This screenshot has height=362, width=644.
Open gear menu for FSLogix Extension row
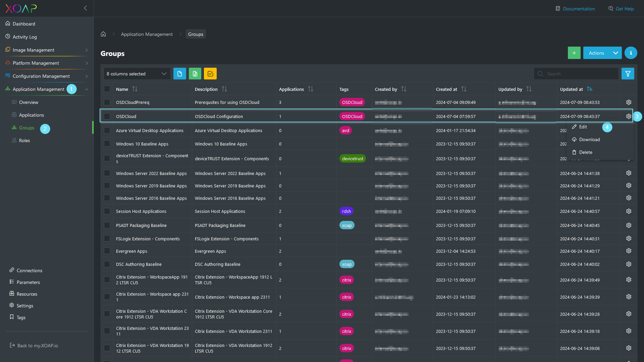[x=629, y=239]
